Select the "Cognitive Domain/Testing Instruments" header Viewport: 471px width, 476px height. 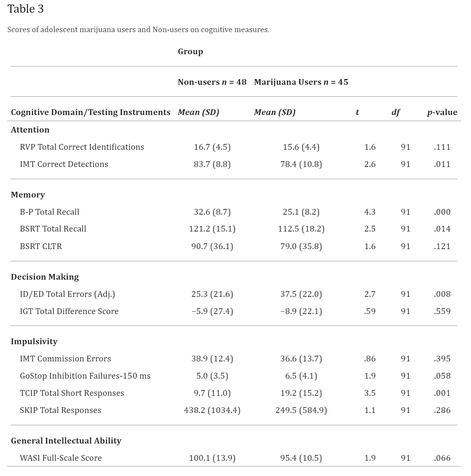click(x=91, y=112)
